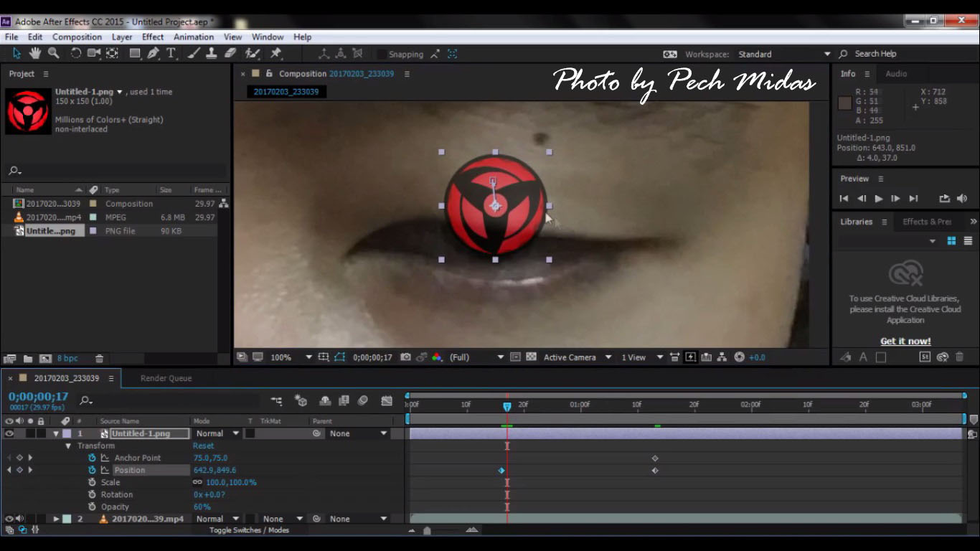Select the Selection (arrow) tool
980x551 pixels.
point(17,53)
